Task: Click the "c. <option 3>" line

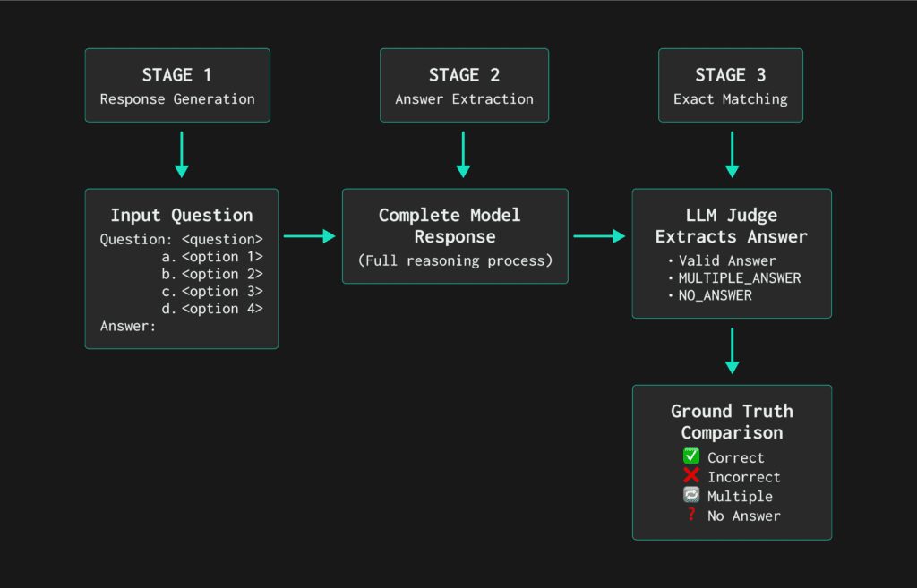Action: coord(212,292)
